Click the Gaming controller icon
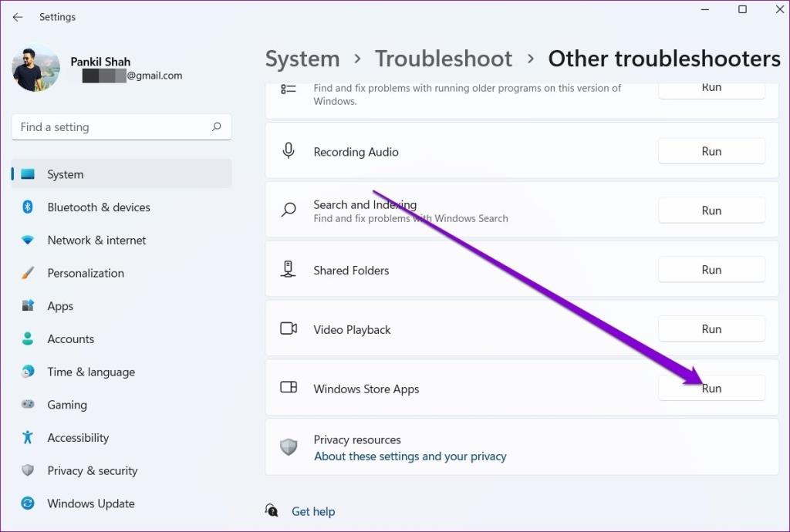 (x=28, y=405)
